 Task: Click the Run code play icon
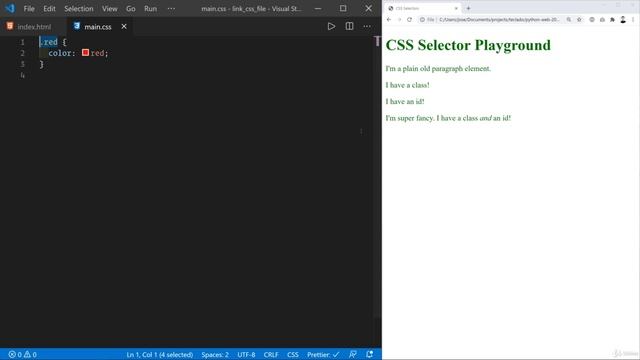331,27
